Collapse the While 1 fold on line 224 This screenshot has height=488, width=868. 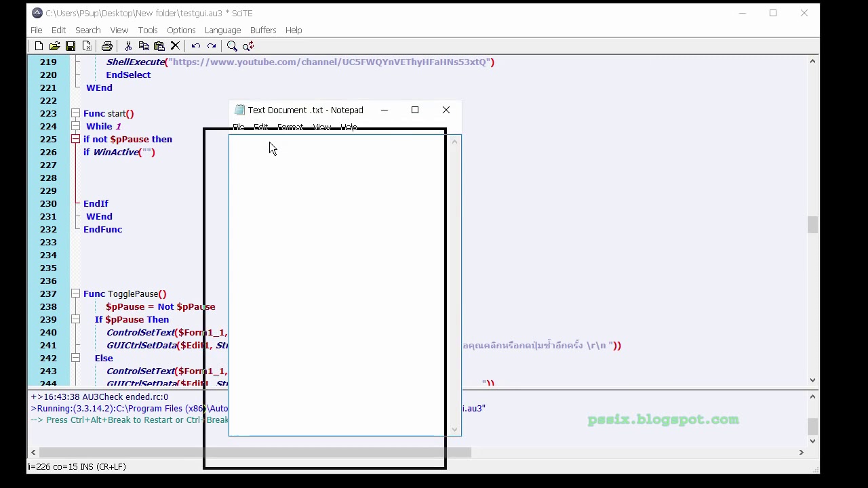(x=75, y=126)
